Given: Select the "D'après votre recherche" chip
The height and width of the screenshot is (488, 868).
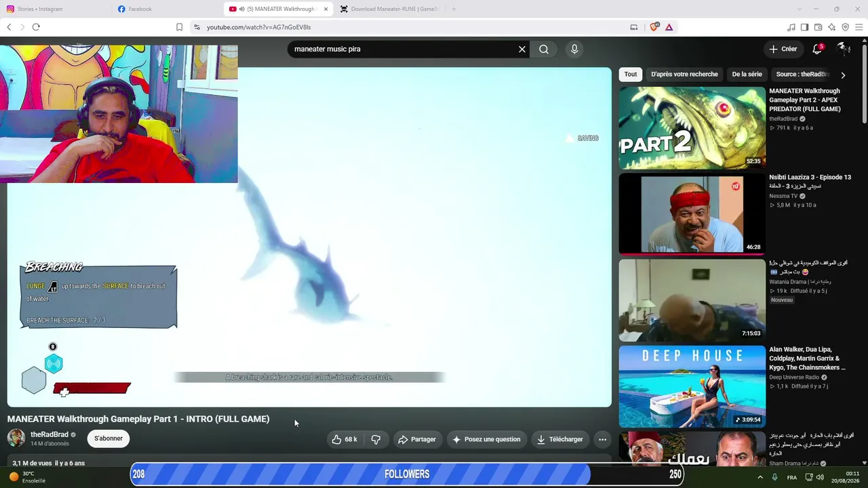Looking at the screenshot, I should pyautogui.click(x=684, y=75).
